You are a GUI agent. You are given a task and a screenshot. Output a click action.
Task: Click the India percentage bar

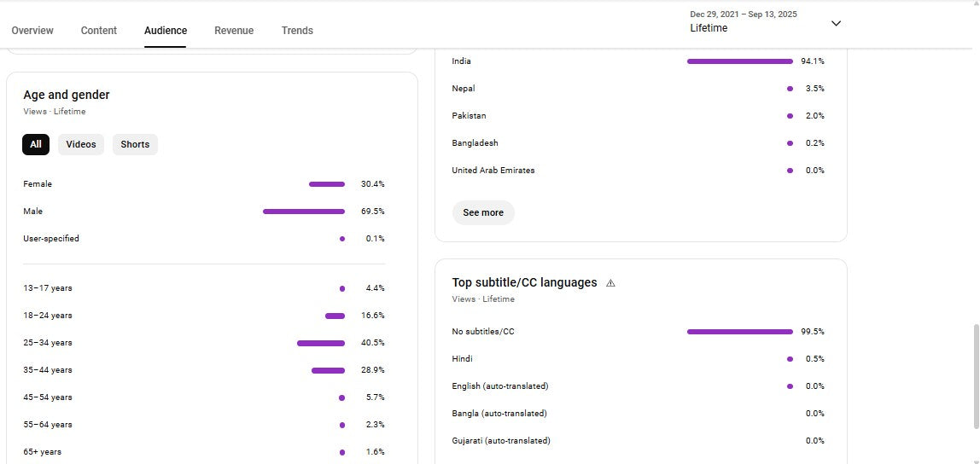coord(739,61)
